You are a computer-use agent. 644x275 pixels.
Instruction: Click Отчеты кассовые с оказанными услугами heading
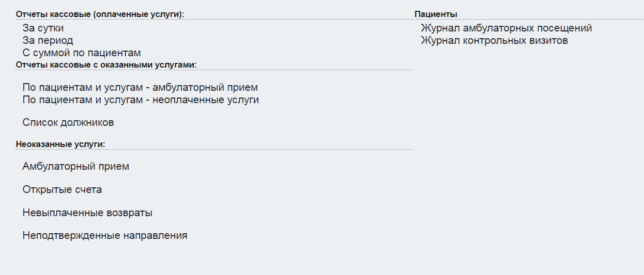pyautogui.click(x=106, y=65)
